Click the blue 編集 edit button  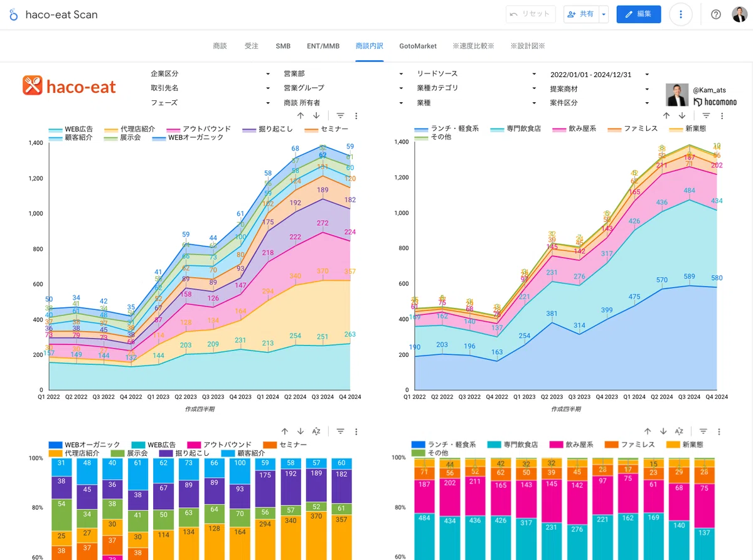click(639, 14)
